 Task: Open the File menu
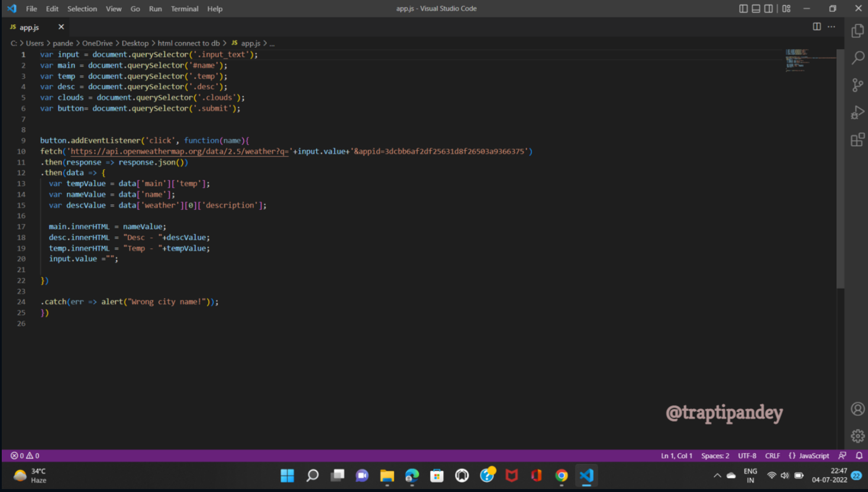tap(31, 9)
